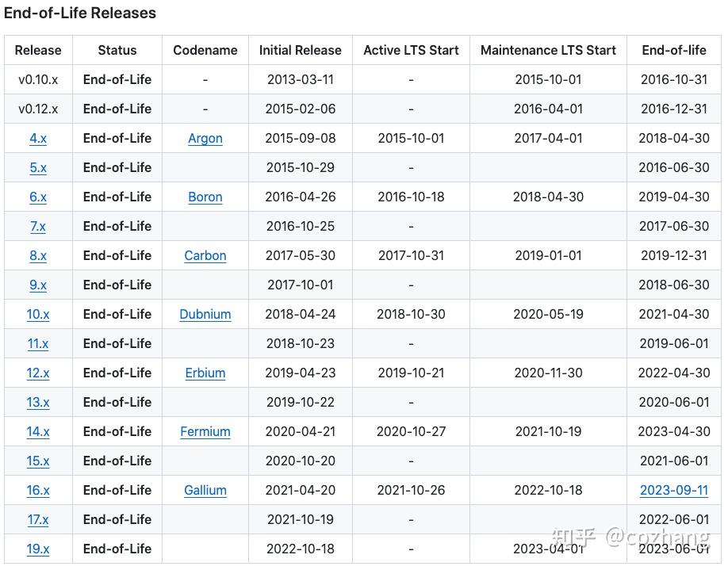728x570 pixels.
Task: Click the 2023-09-11 end-of-life date link
Action: 674,490
